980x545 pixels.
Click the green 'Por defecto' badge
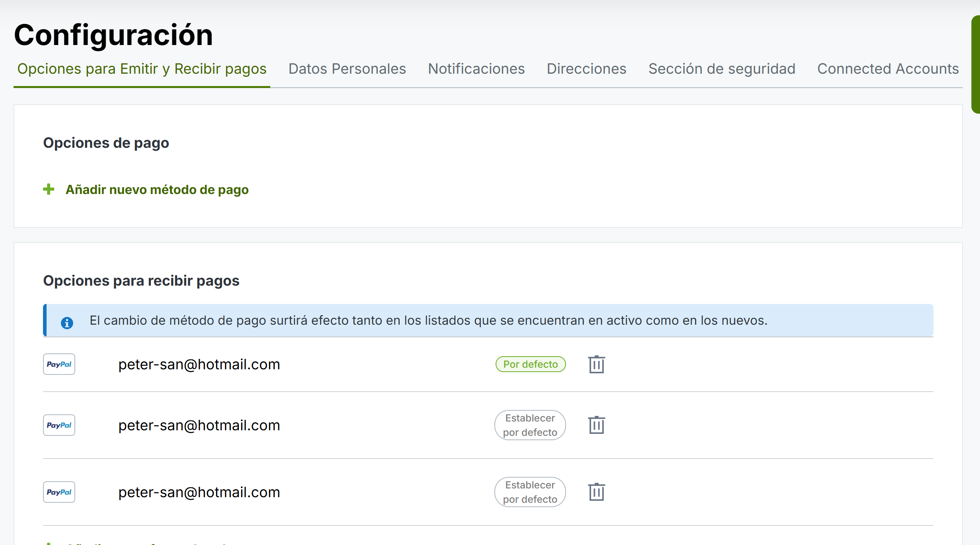[530, 364]
